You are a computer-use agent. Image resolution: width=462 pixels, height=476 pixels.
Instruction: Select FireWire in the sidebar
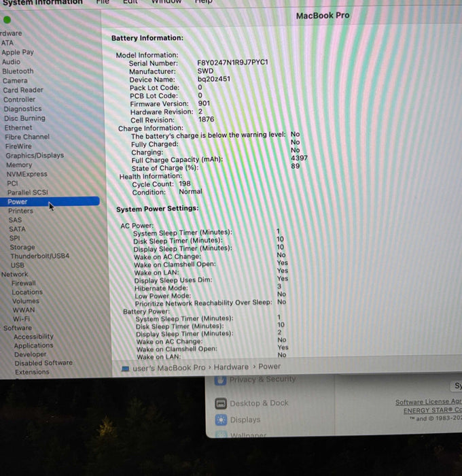coord(18,146)
